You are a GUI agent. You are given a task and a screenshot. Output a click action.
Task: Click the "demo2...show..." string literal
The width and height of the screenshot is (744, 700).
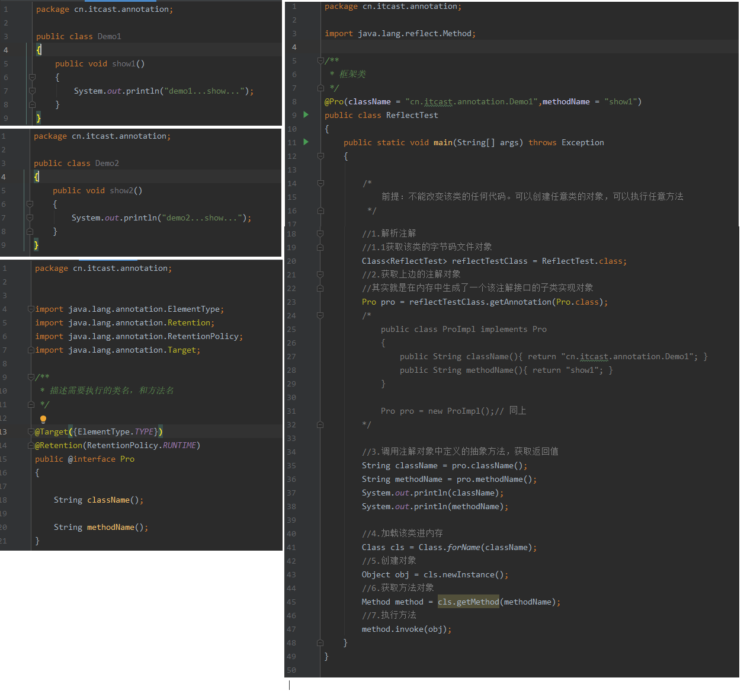click(x=201, y=218)
